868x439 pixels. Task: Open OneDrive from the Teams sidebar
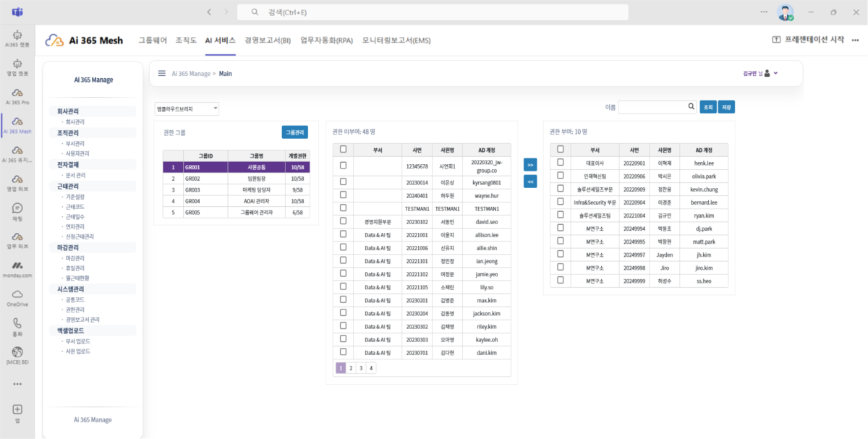(17, 298)
